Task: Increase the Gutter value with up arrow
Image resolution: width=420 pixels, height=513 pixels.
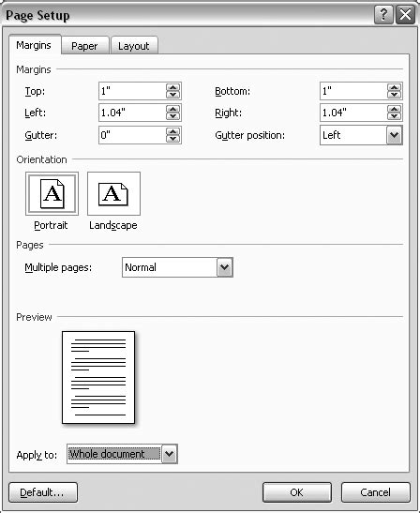Action: [x=172, y=131]
